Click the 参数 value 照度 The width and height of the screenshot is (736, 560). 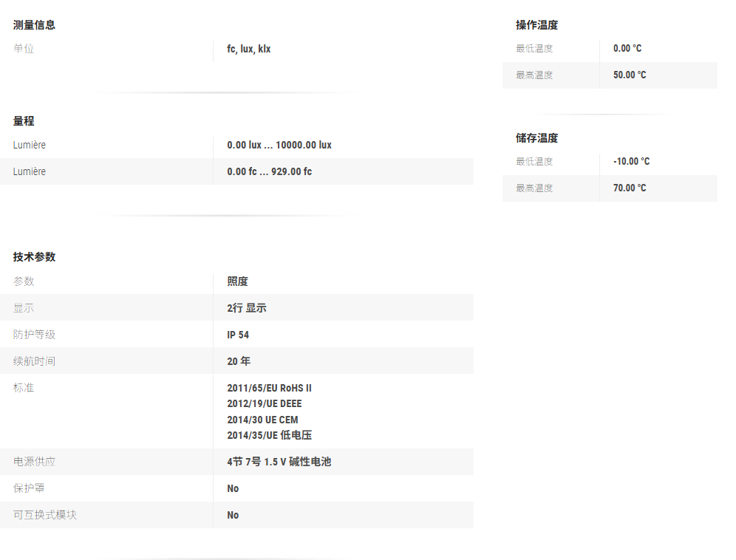(x=237, y=281)
